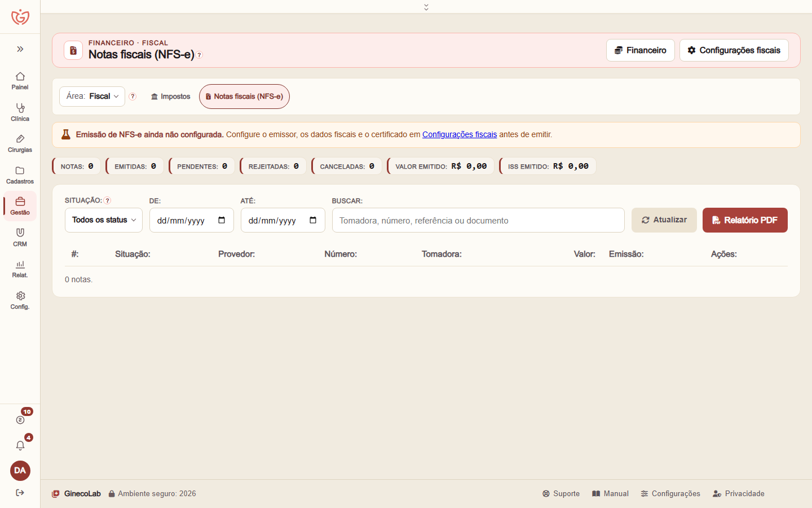Click the logout icon in the sidebar
The width and height of the screenshot is (812, 508).
point(20,493)
